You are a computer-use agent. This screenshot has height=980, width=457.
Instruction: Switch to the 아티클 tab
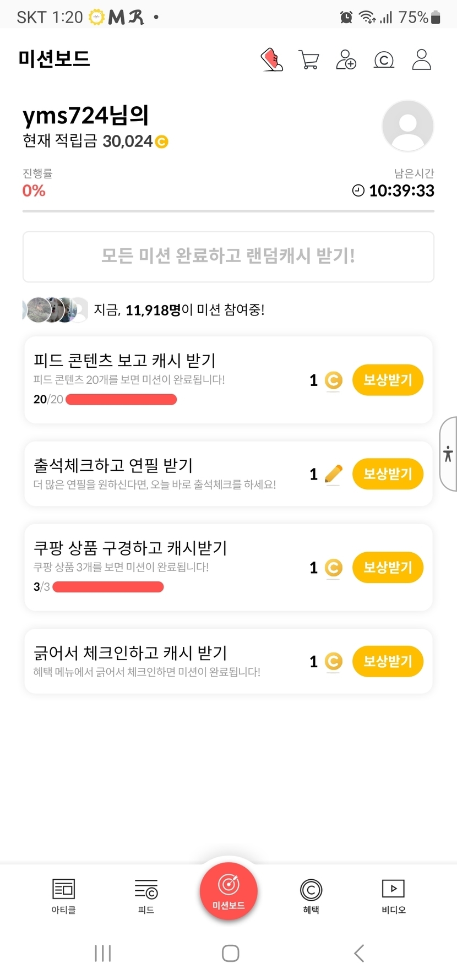[63, 896]
